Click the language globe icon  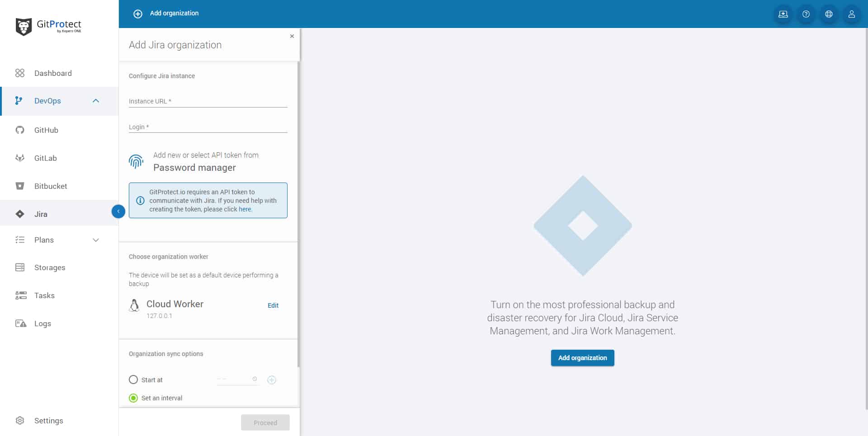point(829,14)
